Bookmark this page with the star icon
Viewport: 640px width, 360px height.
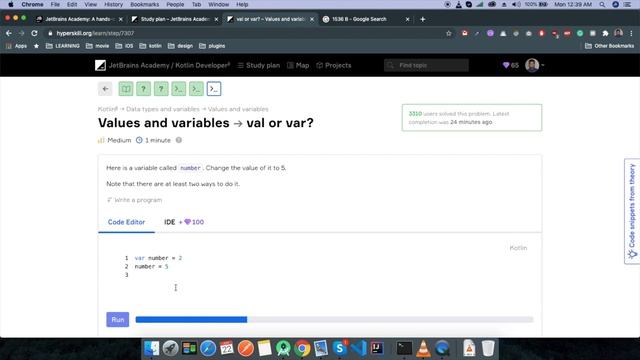449,33
